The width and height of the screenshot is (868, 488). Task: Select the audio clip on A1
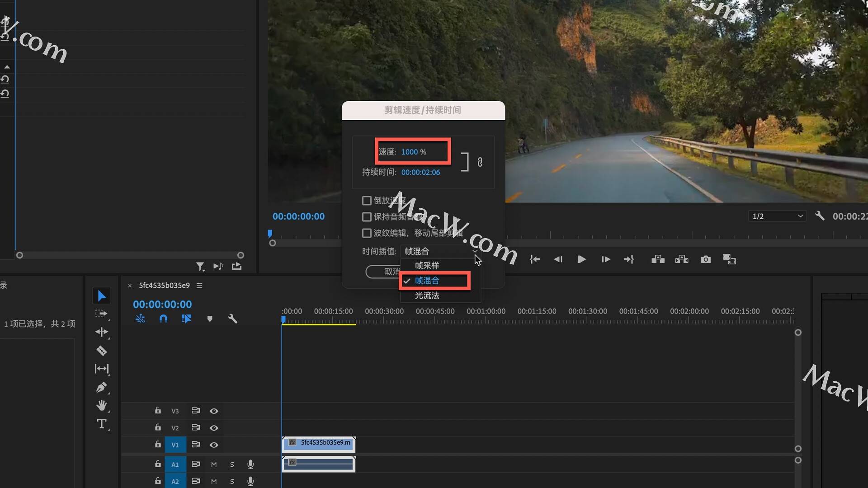click(319, 464)
